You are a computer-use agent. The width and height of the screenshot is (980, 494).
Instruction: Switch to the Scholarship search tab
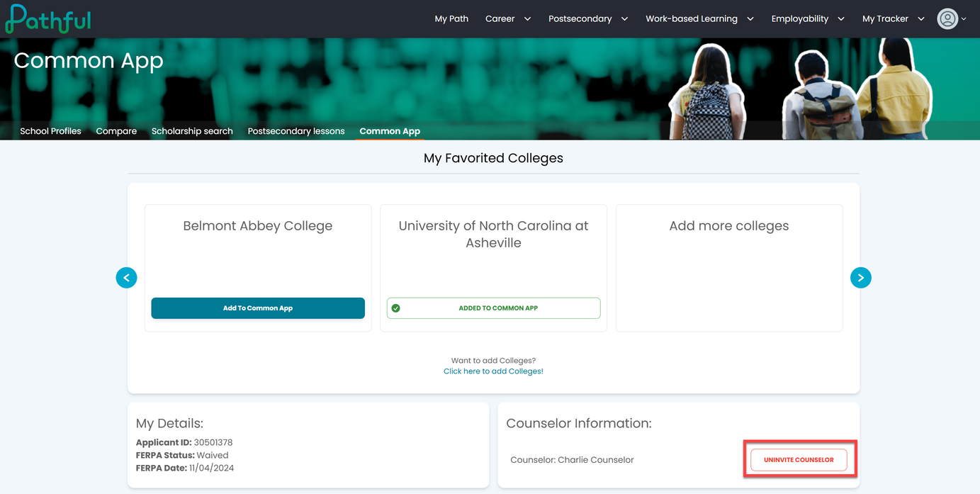point(192,131)
